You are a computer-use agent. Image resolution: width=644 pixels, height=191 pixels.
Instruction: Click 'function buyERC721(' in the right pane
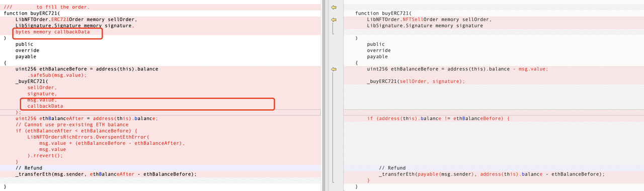(x=385, y=13)
